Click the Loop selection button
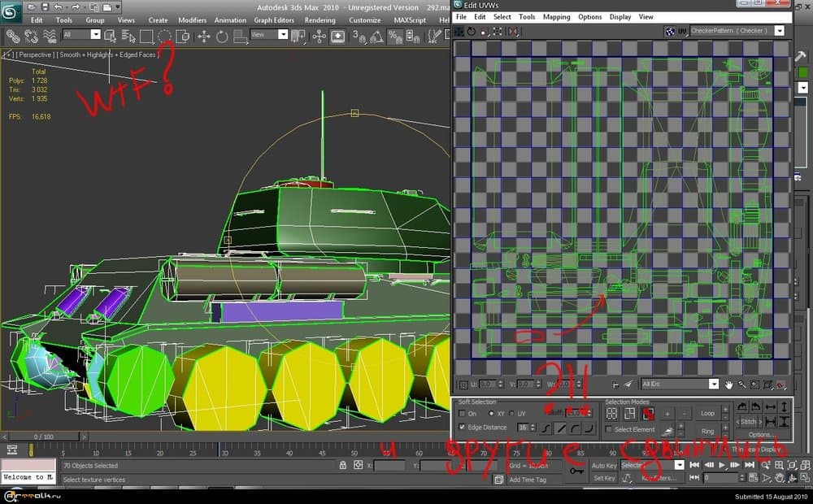813x504 pixels. (707, 414)
